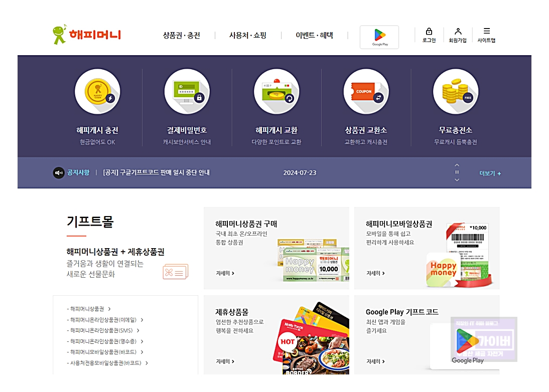Open the Google Play banner in header

tap(379, 37)
